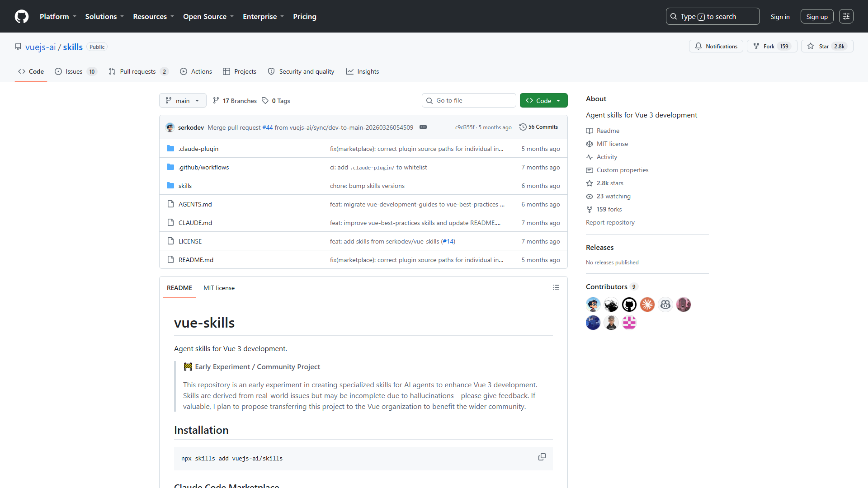Open the GitHub Octocat contributor avatar
Screen dimensions: 868x488
coord(629,305)
